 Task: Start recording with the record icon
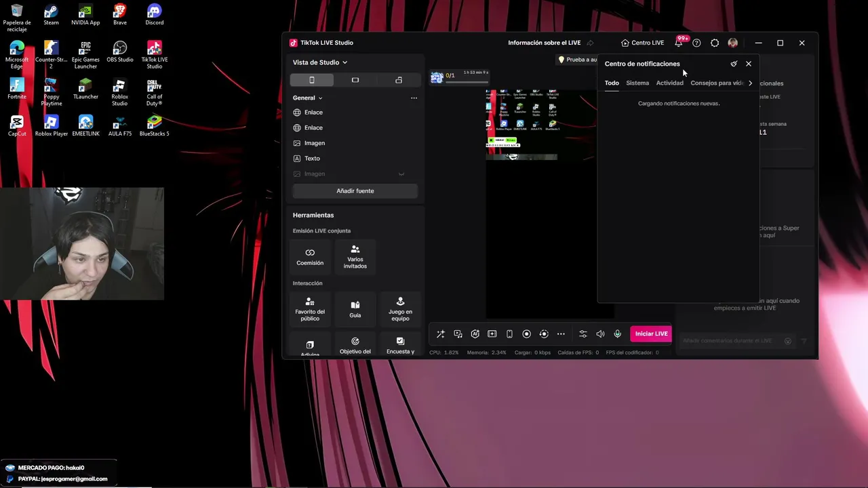tap(526, 333)
